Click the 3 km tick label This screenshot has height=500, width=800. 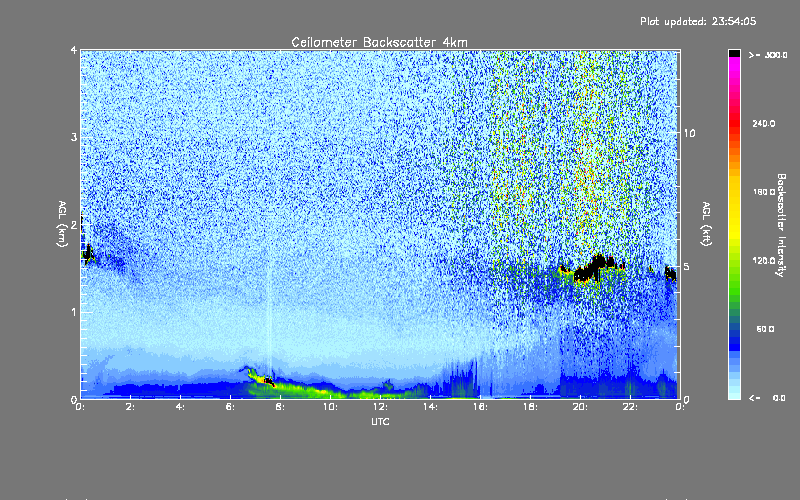pyautogui.click(x=74, y=137)
